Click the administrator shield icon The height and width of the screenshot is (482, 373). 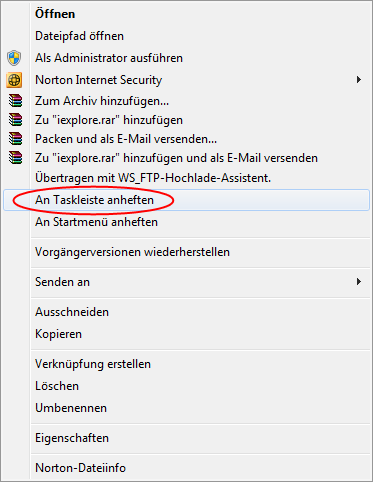click(x=14, y=58)
